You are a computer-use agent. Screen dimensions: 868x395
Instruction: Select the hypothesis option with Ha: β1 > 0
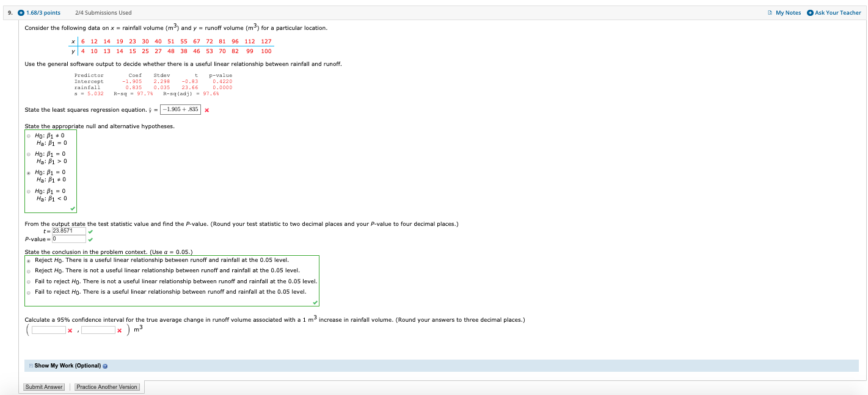[28, 153]
